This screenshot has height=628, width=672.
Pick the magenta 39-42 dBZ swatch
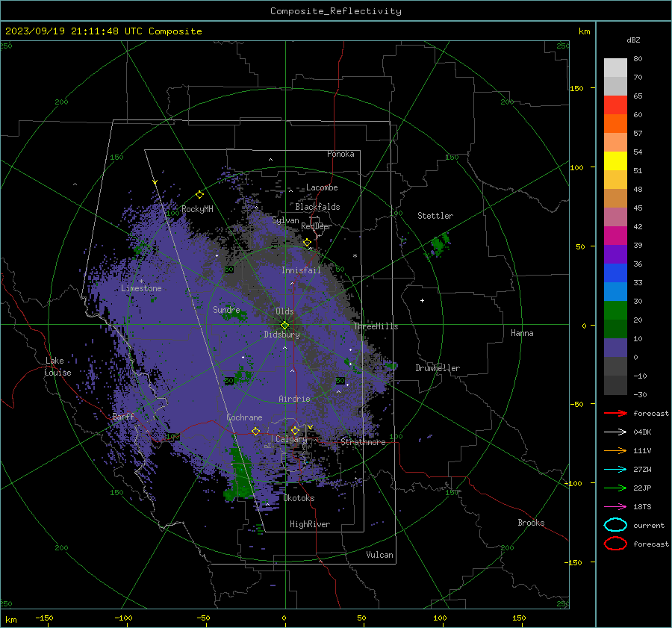615,235
